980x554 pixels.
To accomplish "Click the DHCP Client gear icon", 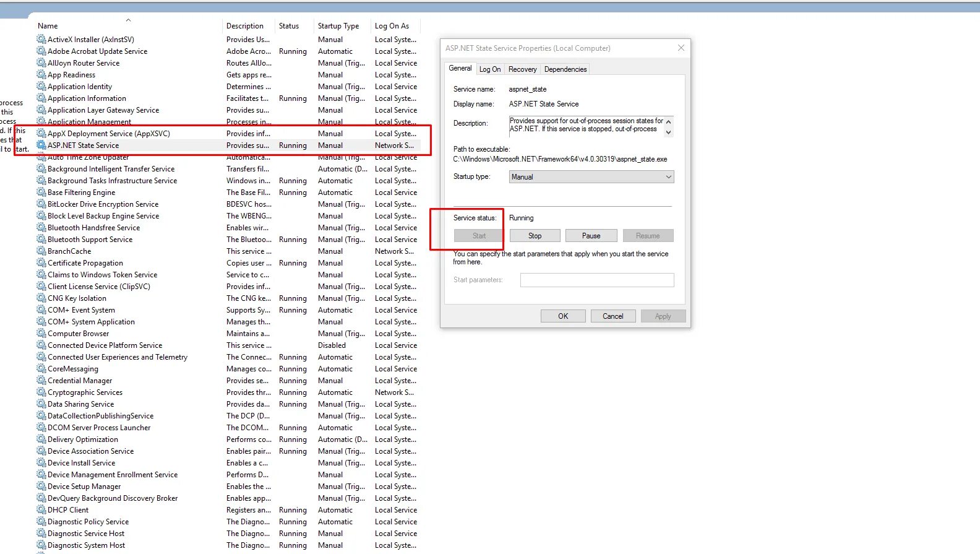I will [41, 509].
